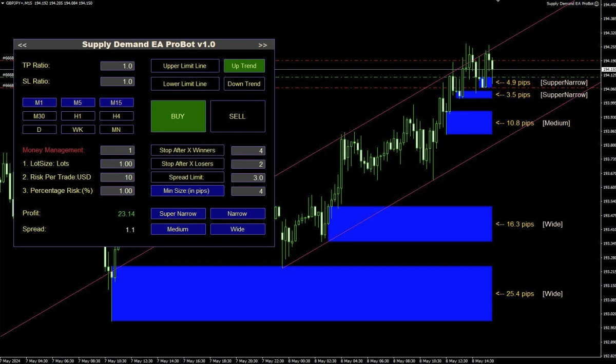Select the Wide zone filter
The image size is (616, 364).
(238, 229)
